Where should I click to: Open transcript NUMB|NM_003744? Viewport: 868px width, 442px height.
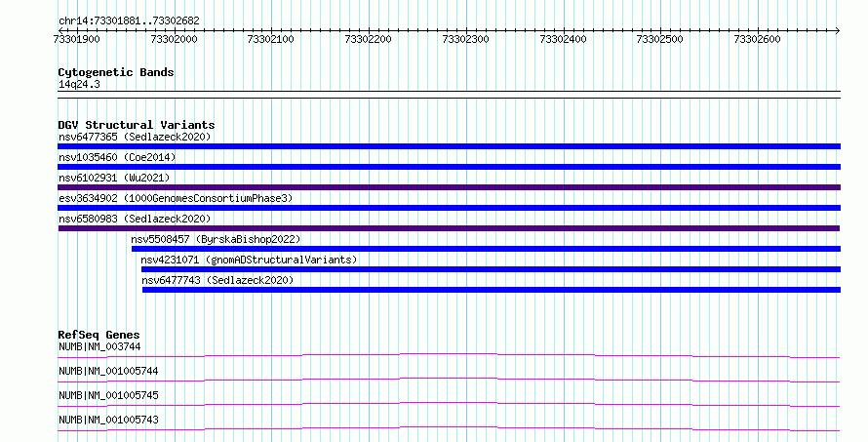coord(99,347)
